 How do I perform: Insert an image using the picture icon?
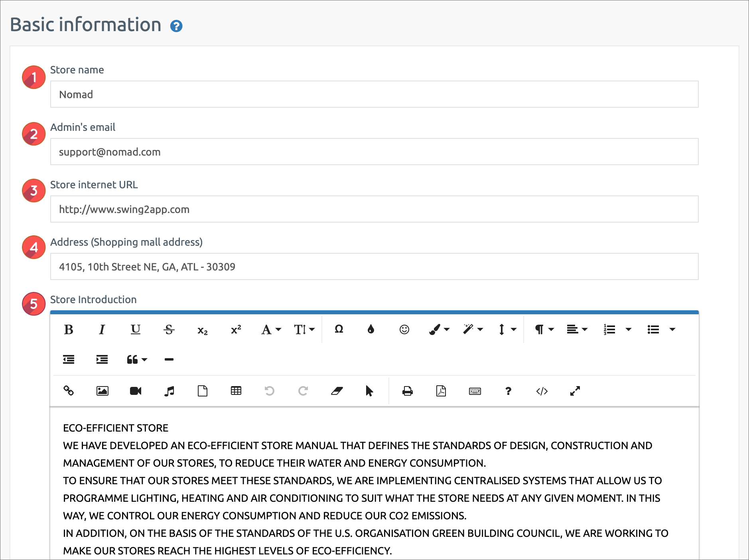[x=102, y=391]
